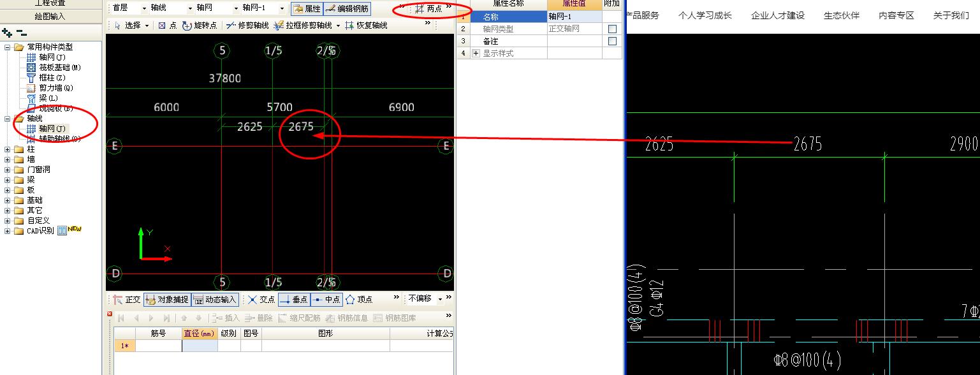This screenshot has height=375, width=980.
Task: Click the 钢筋图库 button
Action: tap(395, 318)
